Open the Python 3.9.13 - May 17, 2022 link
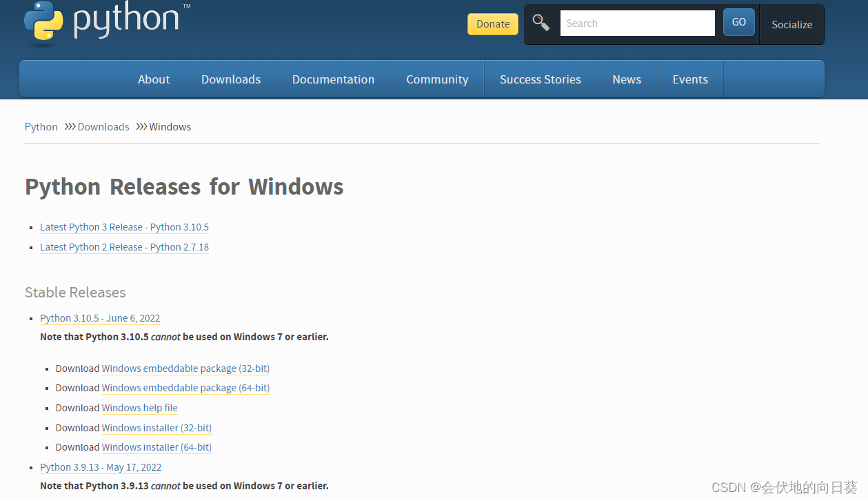This screenshot has height=501, width=868. 101,467
